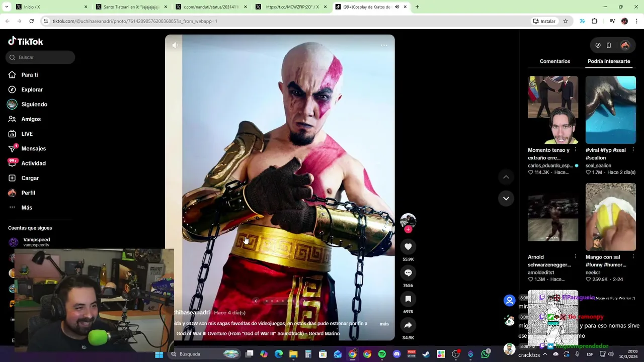644x362 pixels.
Task: Switch to Santo Tlatoani en X tab
Action: (132, 7)
